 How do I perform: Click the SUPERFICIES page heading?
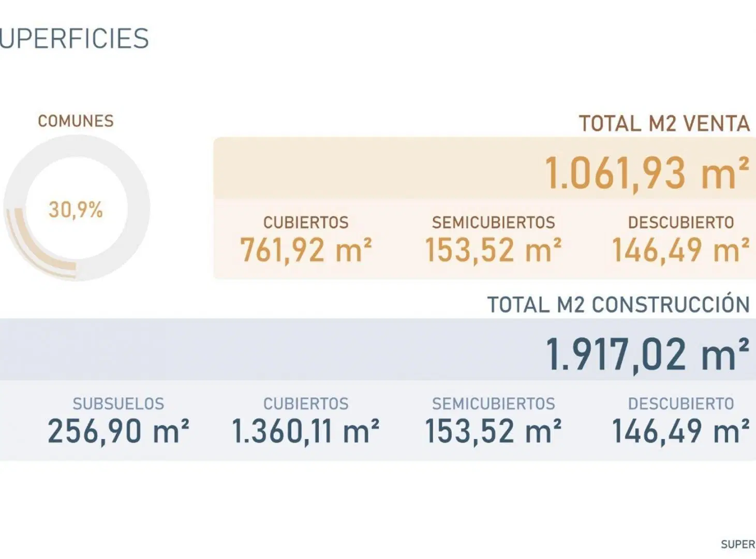coord(75,39)
